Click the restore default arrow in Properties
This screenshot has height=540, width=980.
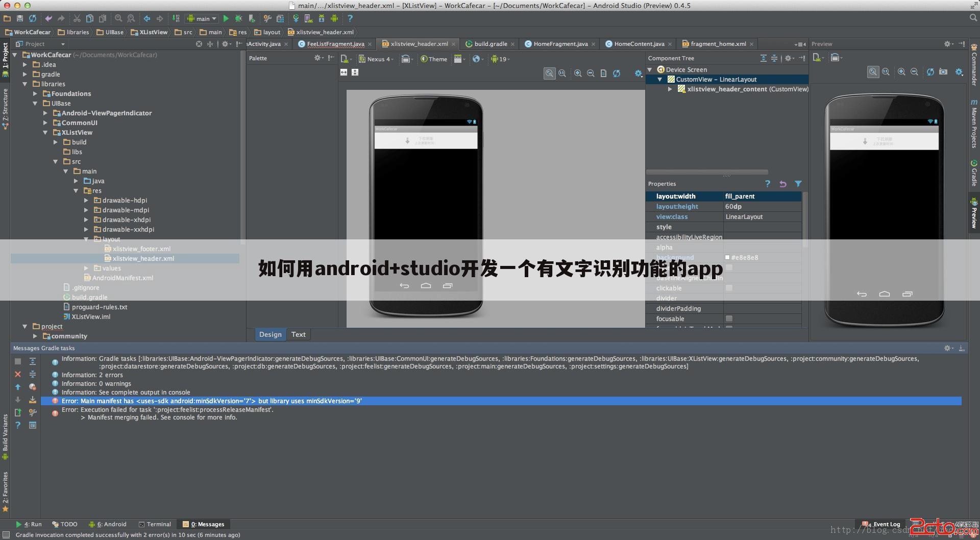pyautogui.click(x=783, y=184)
